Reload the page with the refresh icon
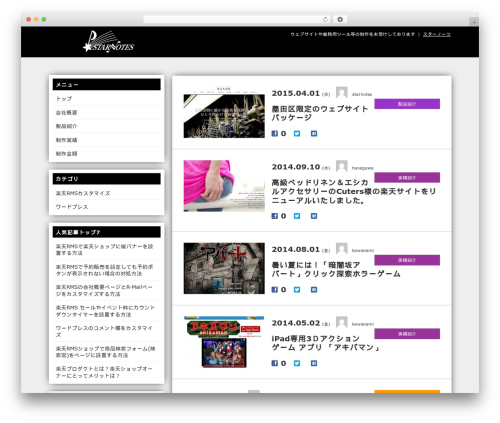The image size is (500, 423). tap(325, 19)
